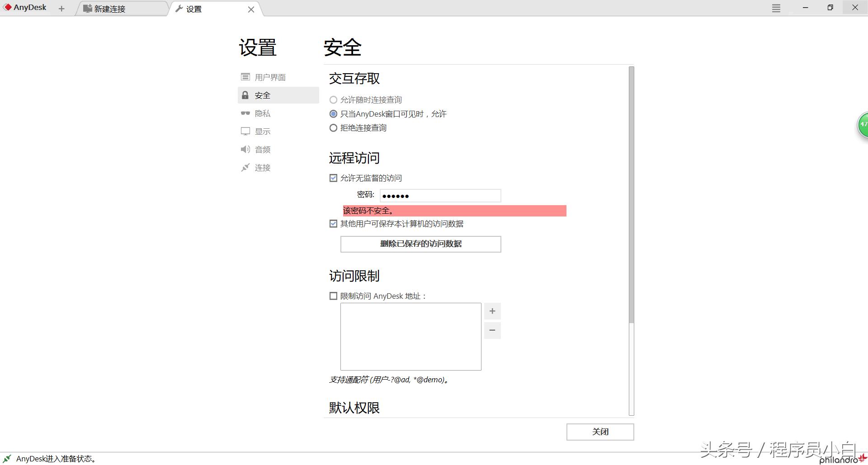Uncheck 允许无监督的访问
The height and width of the screenshot is (465, 868).
click(x=333, y=178)
